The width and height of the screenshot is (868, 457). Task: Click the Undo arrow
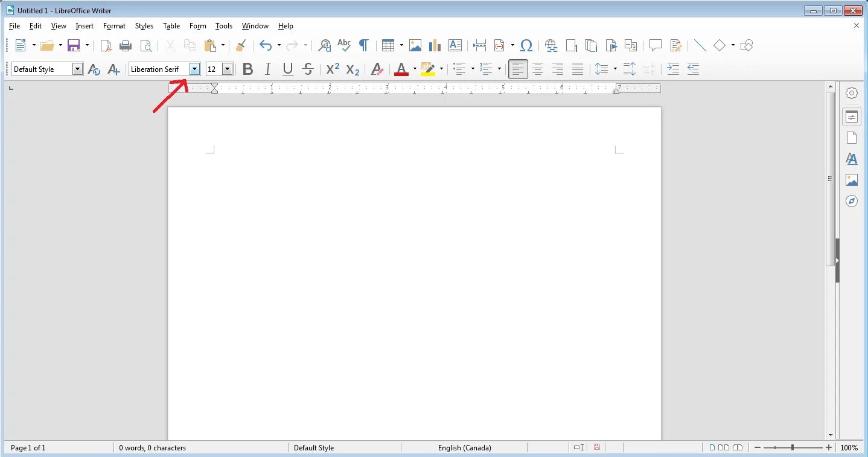[x=266, y=45]
